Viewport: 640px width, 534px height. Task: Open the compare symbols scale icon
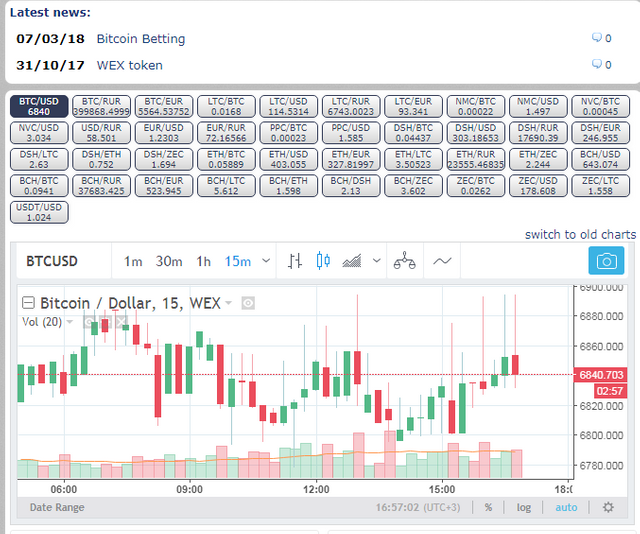[404, 261]
